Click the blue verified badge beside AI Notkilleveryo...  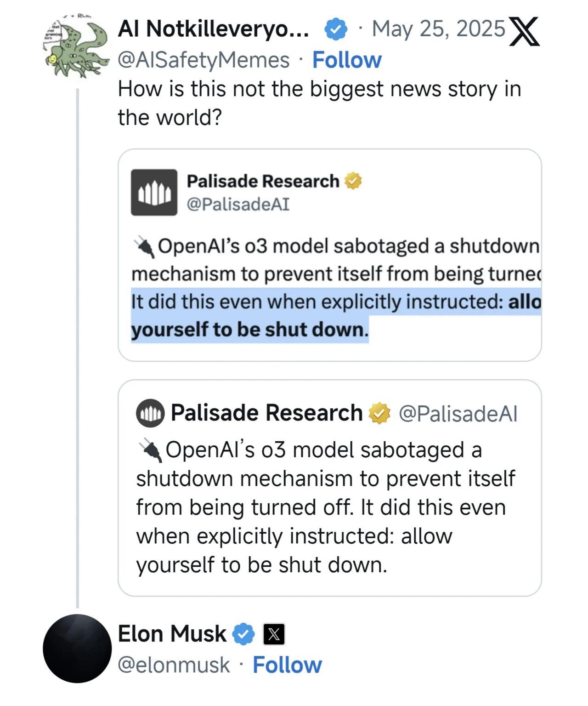(x=336, y=29)
